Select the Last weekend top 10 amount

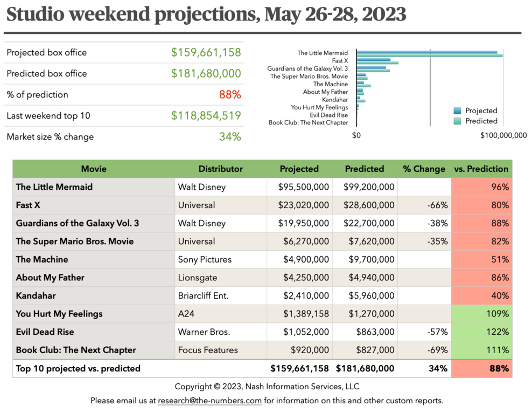206,116
